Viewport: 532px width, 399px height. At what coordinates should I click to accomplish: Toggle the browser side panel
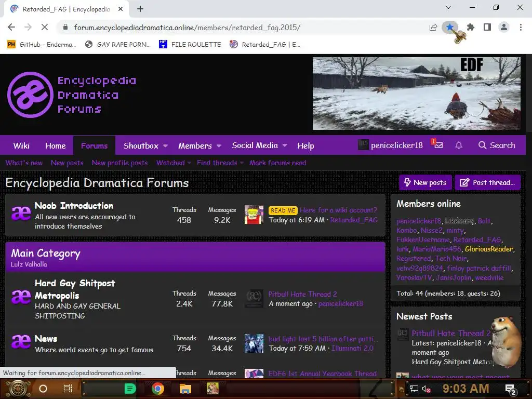click(x=487, y=27)
